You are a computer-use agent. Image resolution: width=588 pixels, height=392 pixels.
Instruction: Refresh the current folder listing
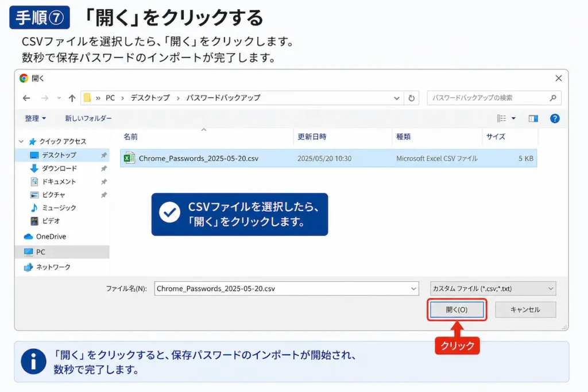click(x=411, y=98)
